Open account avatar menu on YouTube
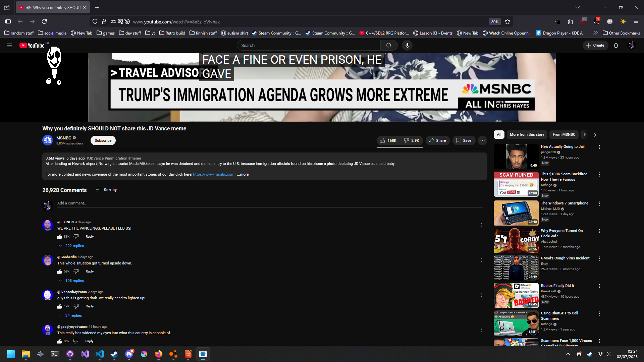 [x=631, y=45]
